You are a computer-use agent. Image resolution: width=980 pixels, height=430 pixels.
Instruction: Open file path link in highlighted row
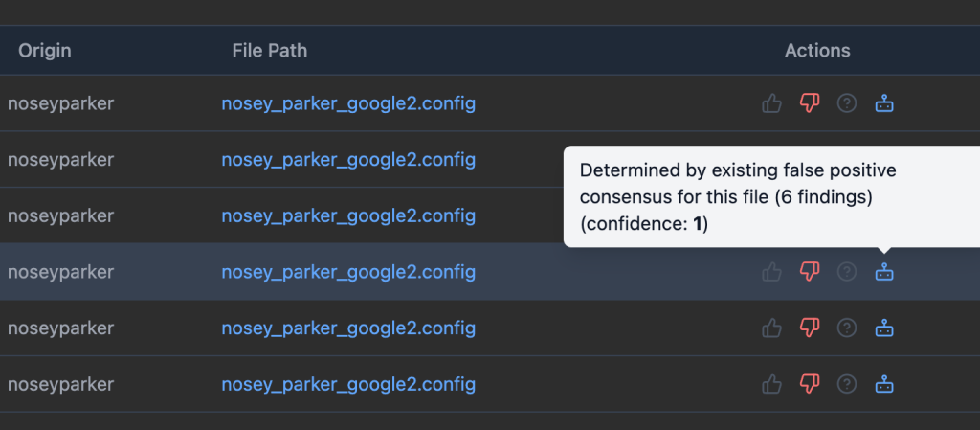coord(348,272)
